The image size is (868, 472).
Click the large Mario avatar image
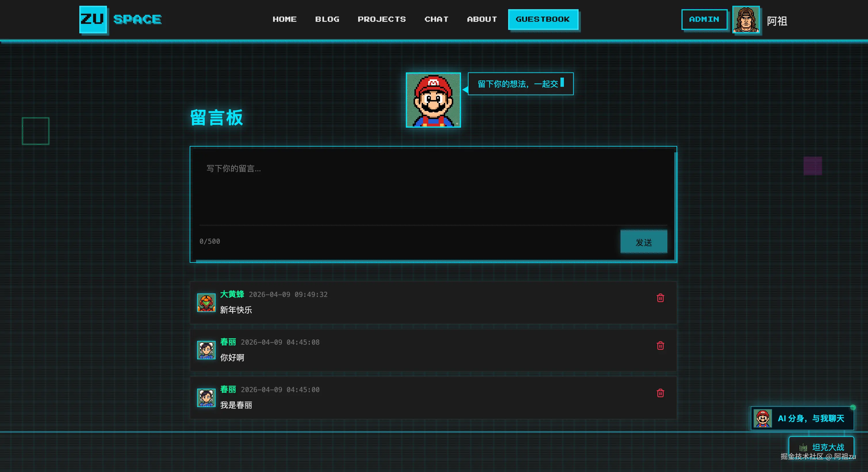[x=433, y=100]
